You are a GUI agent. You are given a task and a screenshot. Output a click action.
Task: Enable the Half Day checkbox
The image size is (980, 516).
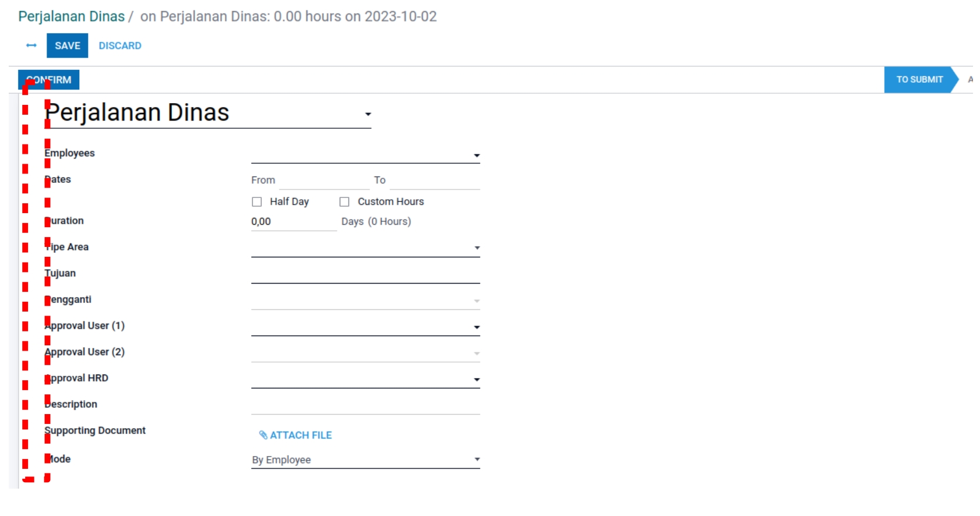[x=257, y=202]
